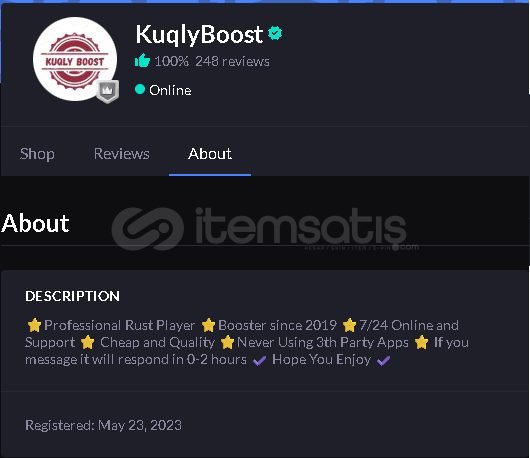The image size is (530, 458).
Task: Click the KuqlyBoost profile avatar
Action: click(75, 59)
